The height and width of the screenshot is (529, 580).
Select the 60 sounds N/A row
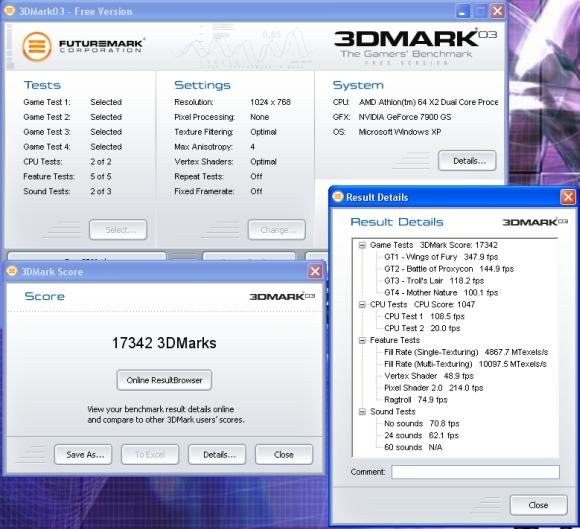tap(413, 447)
